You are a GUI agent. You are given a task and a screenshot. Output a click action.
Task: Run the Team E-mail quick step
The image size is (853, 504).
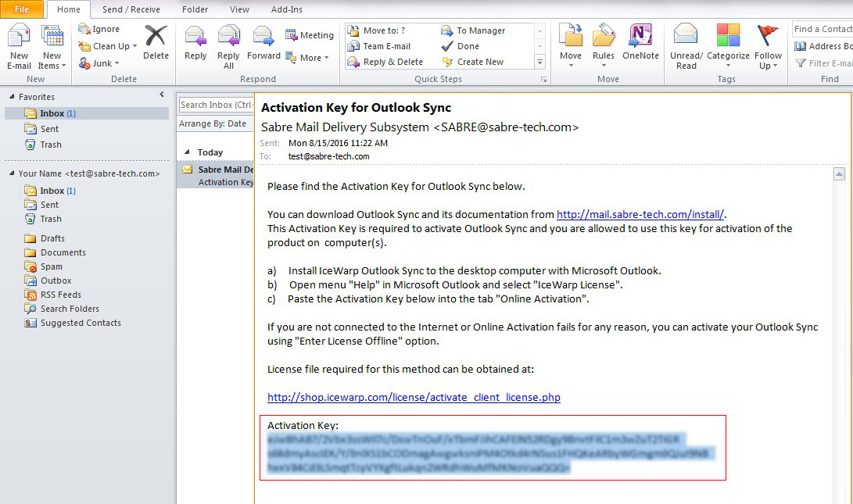379,46
